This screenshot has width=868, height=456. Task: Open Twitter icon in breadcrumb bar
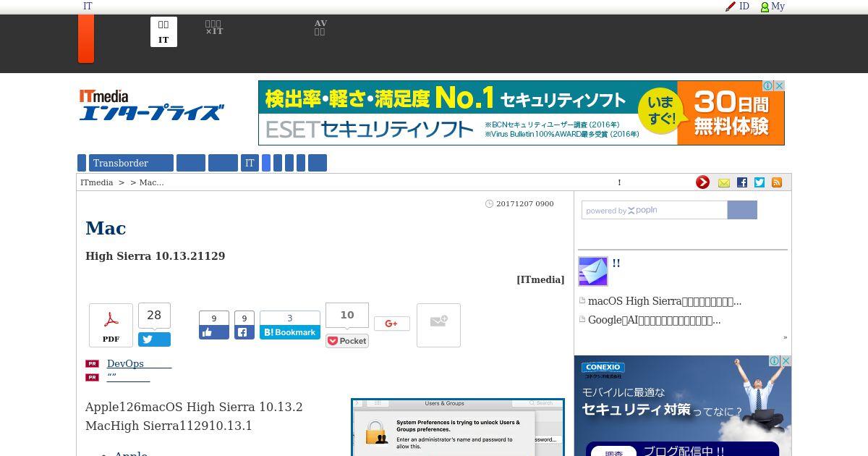[x=759, y=182]
